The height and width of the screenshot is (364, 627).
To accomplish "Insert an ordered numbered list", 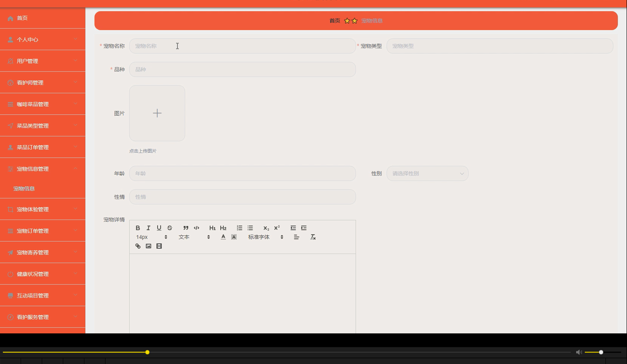I will 239,228.
